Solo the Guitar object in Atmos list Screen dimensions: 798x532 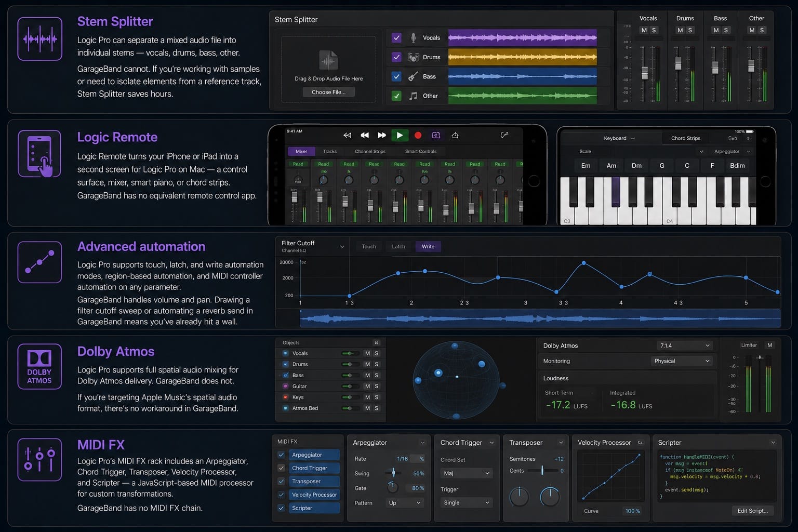(377, 386)
